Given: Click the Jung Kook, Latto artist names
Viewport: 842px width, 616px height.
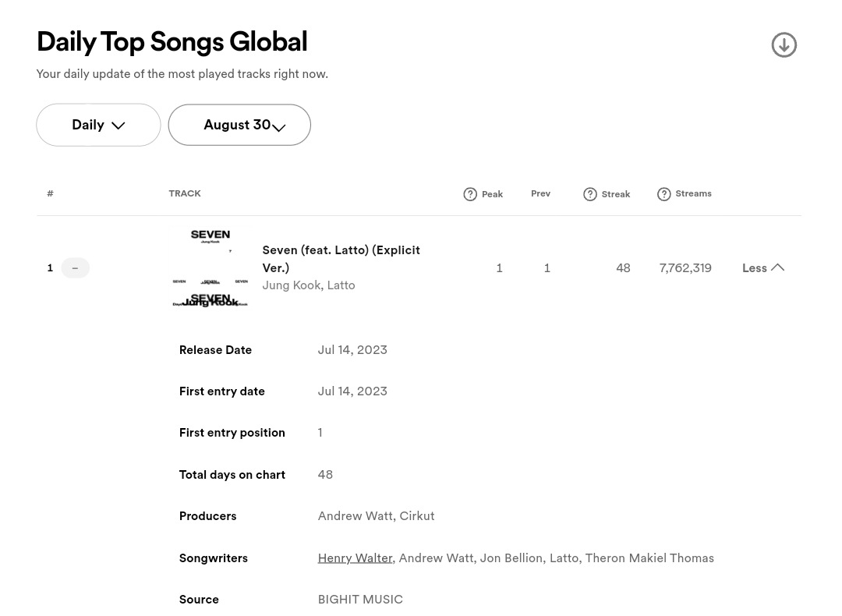Looking at the screenshot, I should coord(309,285).
